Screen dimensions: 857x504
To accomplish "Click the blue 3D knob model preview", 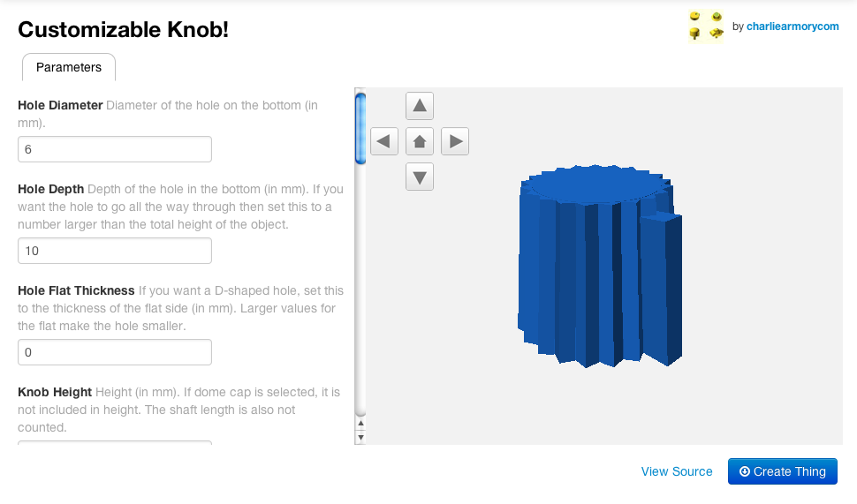I will (x=601, y=265).
